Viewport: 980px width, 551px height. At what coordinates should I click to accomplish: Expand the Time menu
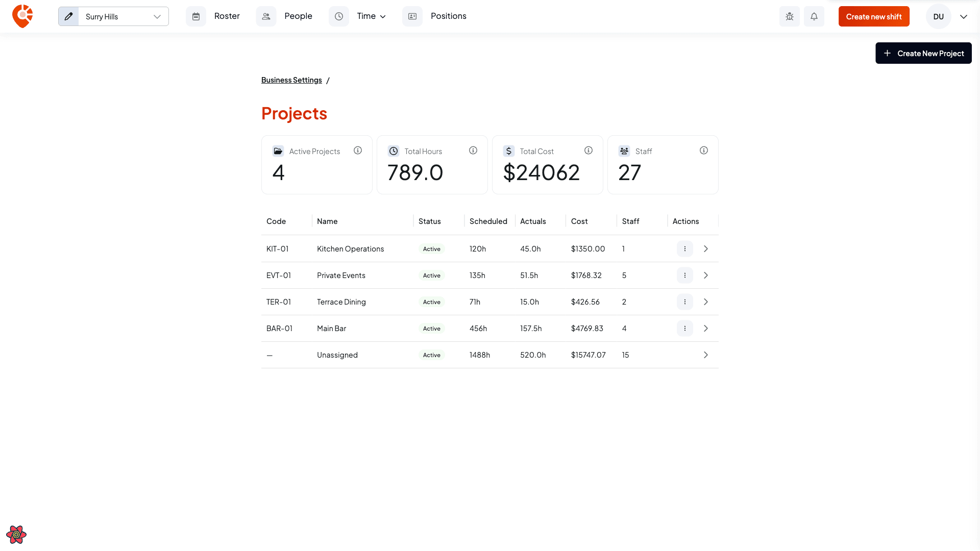pyautogui.click(x=371, y=16)
